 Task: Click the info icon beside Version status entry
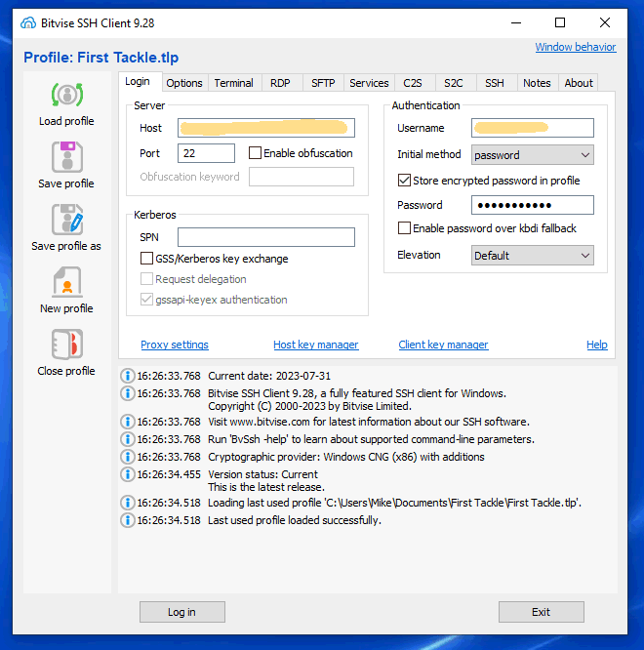click(127, 474)
